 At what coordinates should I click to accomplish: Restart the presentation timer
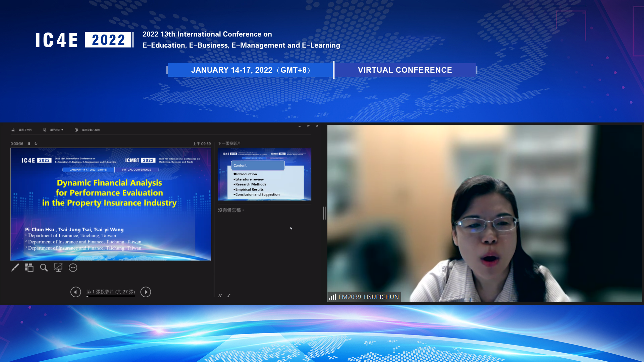click(x=36, y=143)
